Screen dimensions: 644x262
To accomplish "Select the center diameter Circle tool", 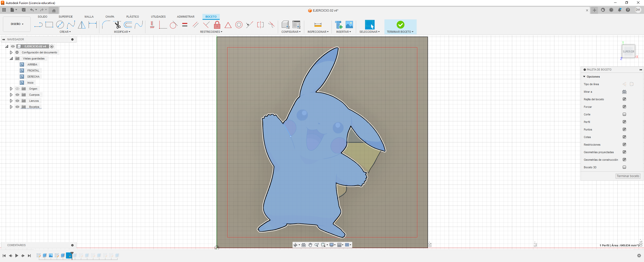I will [x=60, y=25].
